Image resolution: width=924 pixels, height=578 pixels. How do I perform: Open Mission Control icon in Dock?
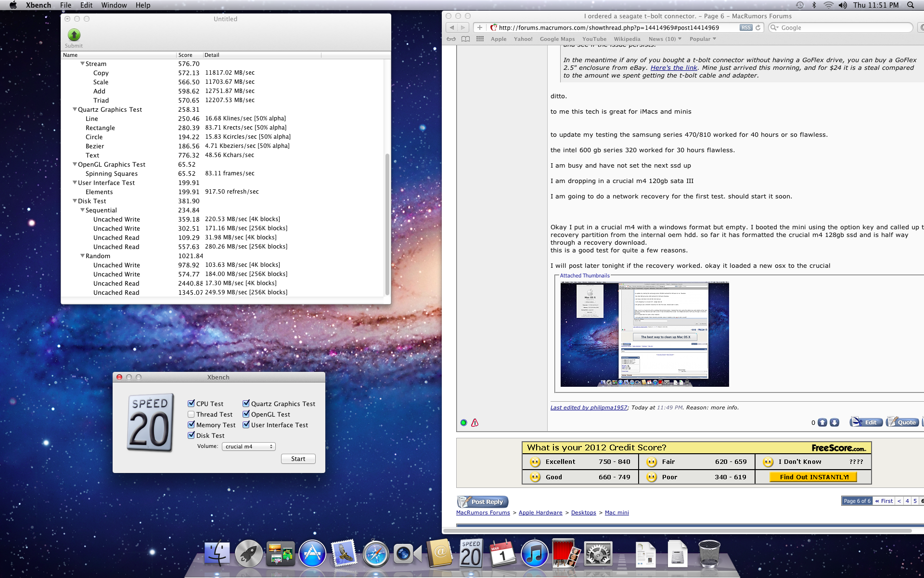coord(281,553)
